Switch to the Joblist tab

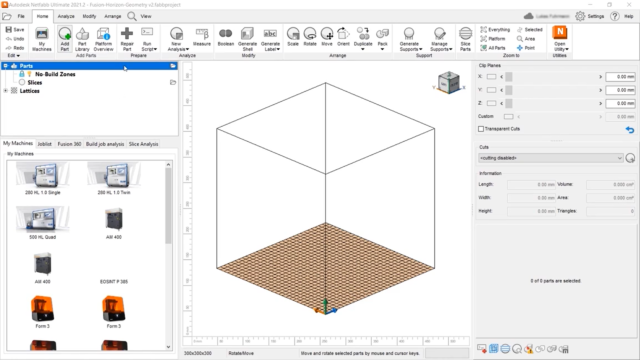point(44,144)
